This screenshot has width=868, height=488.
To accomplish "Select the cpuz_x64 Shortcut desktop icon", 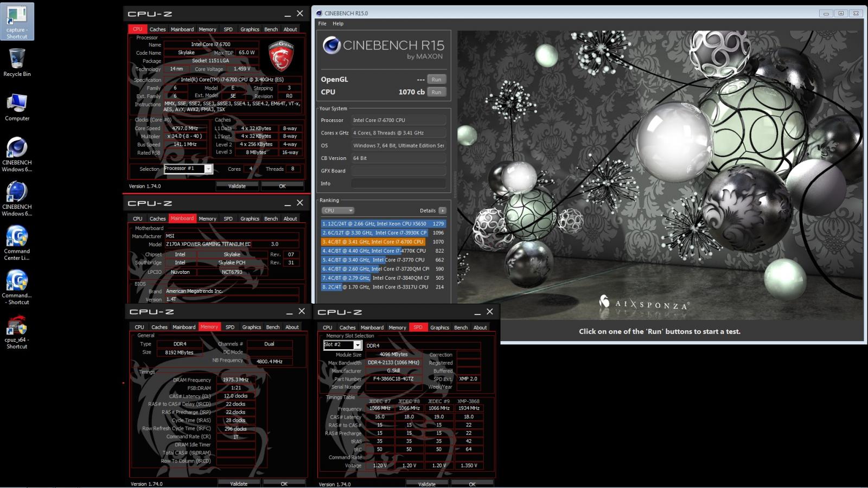I will click(17, 332).
